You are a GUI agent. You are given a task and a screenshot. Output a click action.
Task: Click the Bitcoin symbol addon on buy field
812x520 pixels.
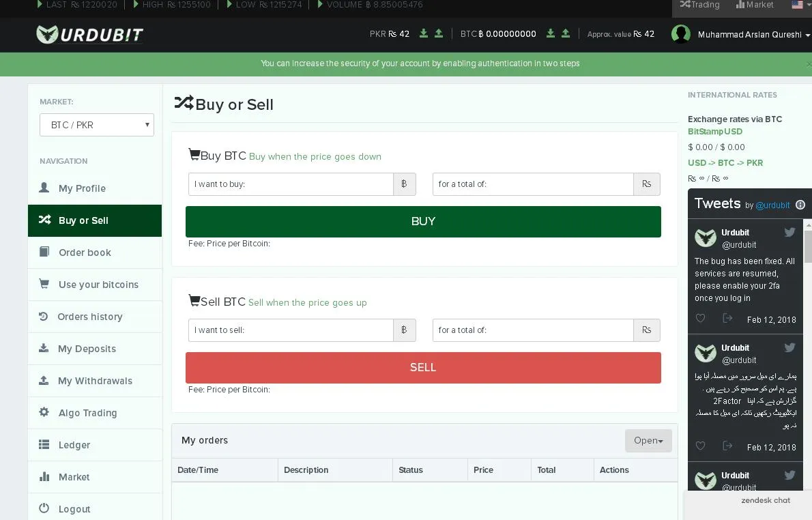point(405,184)
